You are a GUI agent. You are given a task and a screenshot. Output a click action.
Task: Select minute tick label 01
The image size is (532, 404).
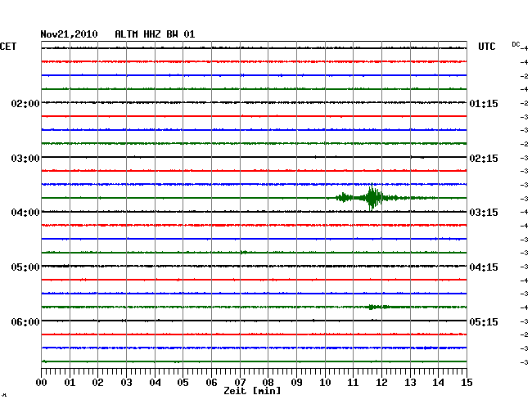pos(70,383)
